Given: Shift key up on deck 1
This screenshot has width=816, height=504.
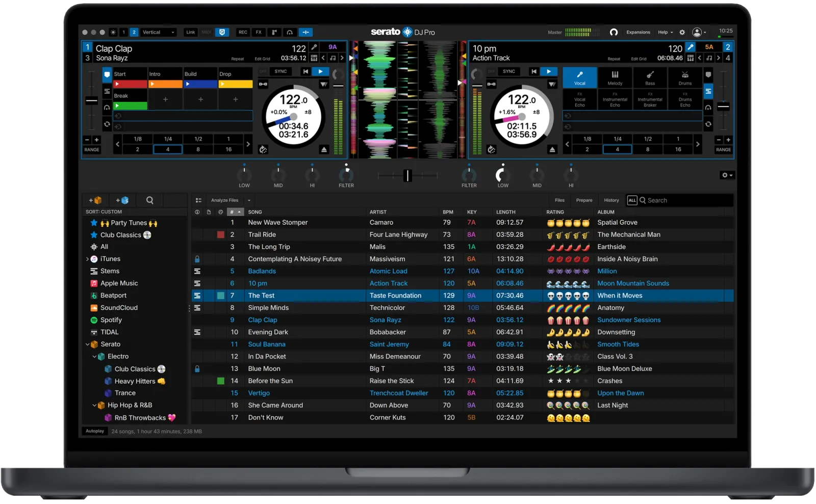Looking at the screenshot, I should 342,58.
